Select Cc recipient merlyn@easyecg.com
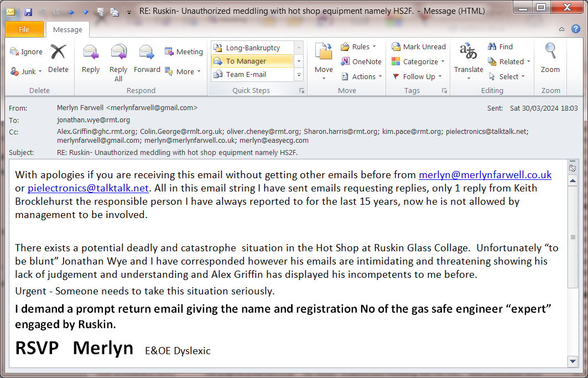This screenshot has width=588, height=378. pyautogui.click(x=274, y=141)
